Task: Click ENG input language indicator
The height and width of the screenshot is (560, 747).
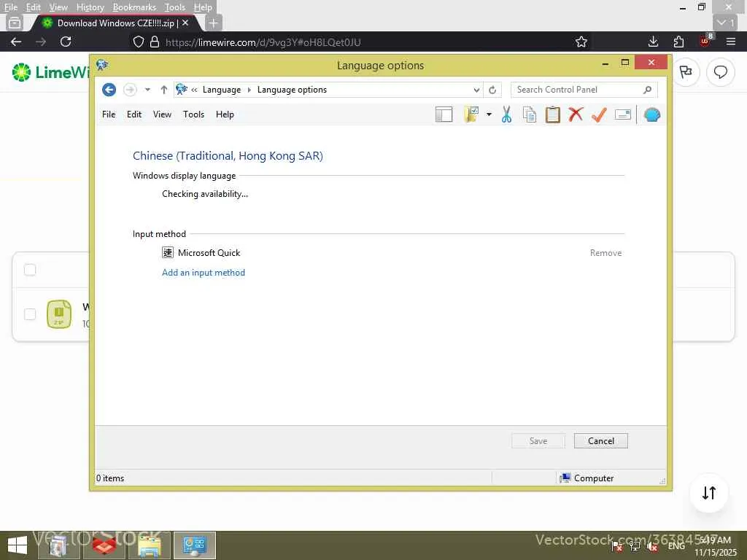Action: coord(676,545)
